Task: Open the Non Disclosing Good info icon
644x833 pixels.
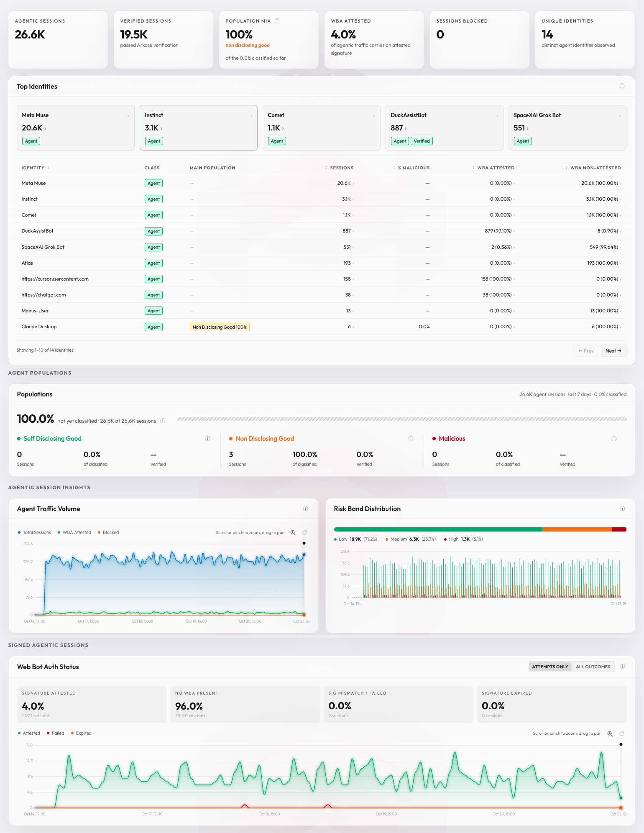Action: (411, 439)
